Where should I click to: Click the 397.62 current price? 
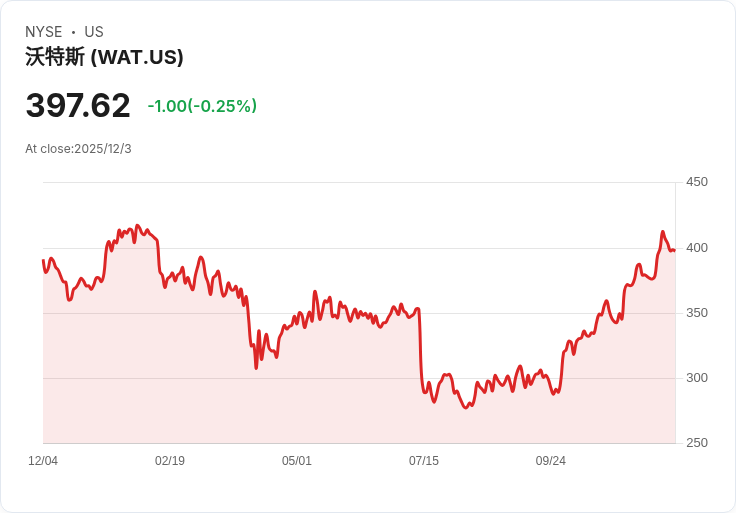tap(78, 105)
